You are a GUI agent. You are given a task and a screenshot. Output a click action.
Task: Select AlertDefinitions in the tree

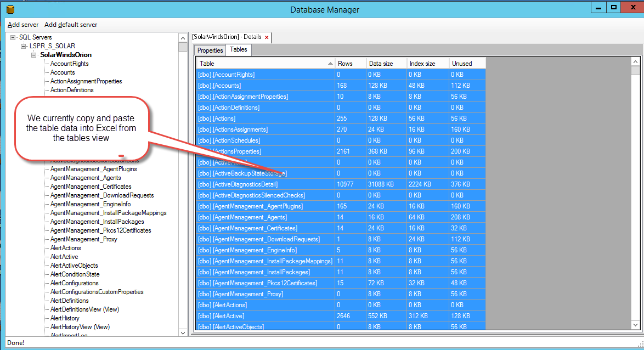tap(70, 301)
